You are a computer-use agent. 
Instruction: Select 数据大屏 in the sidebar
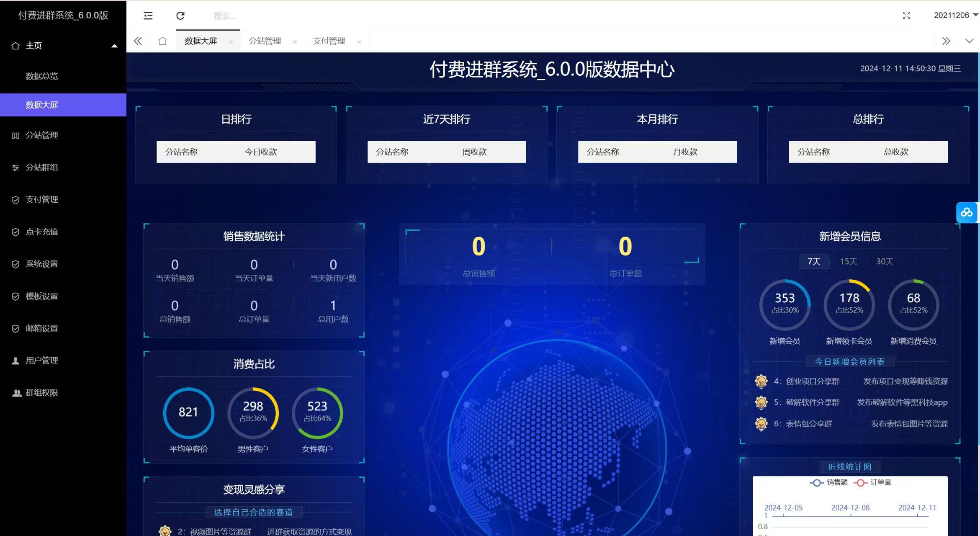point(63,105)
